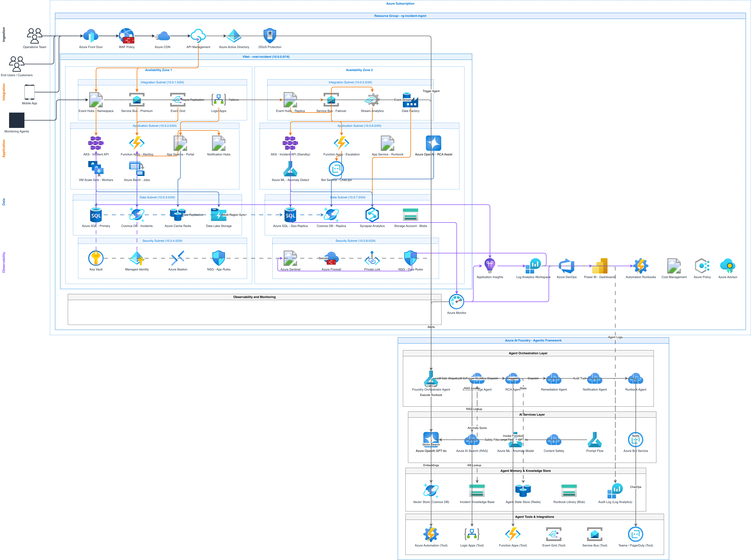Viewport: 751px width, 560px height.
Task: Click the Azure ML - Anomaly Detect icon
Action: pyautogui.click(x=290, y=169)
